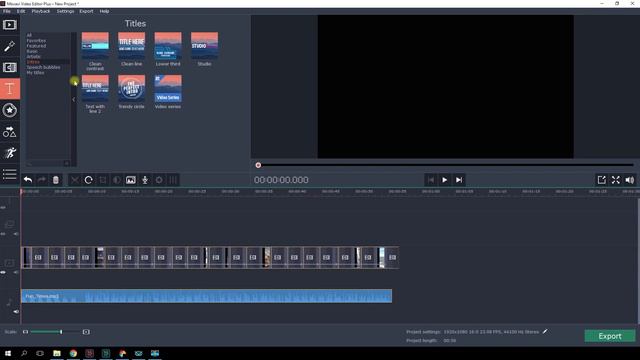Zoom in timeline using large scale icon
Screen dimensions: 640x360
[x=86, y=332]
